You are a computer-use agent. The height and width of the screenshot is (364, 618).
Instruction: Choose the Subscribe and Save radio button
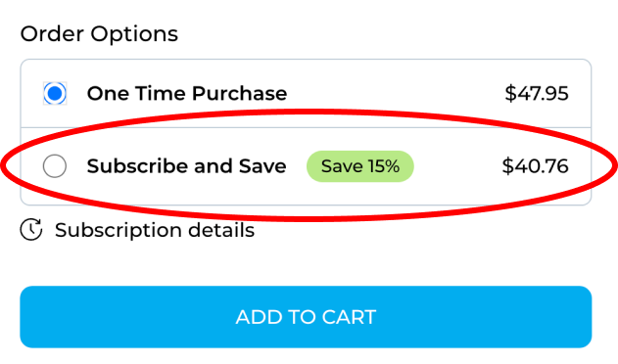pyautogui.click(x=55, y=165)
